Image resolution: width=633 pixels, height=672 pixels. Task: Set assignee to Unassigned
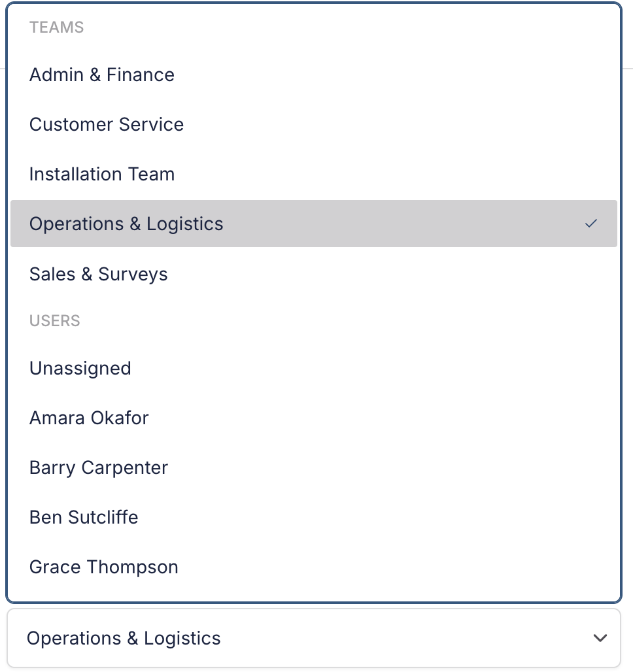pos(313,368)
